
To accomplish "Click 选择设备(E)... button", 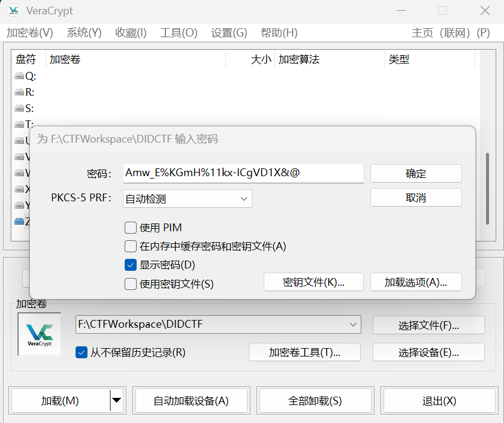I will 428,352.
